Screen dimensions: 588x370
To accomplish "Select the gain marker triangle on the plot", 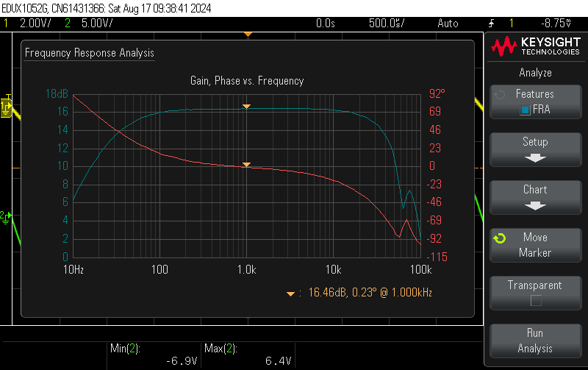I will 247,107.
